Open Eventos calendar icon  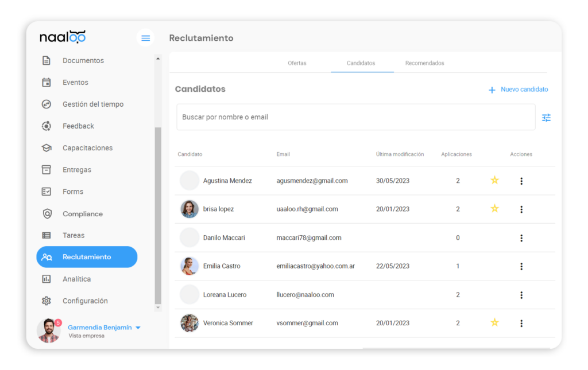tap(46, 83)
